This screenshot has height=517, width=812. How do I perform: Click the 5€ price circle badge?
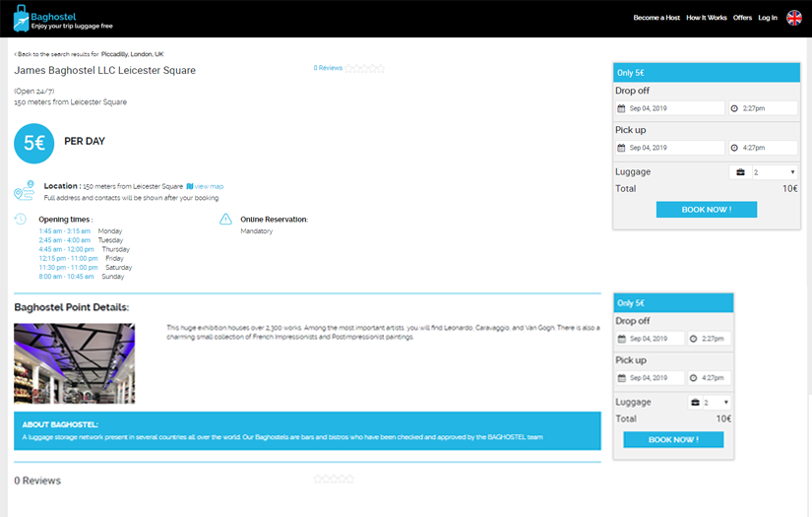[x=33, y=143]
